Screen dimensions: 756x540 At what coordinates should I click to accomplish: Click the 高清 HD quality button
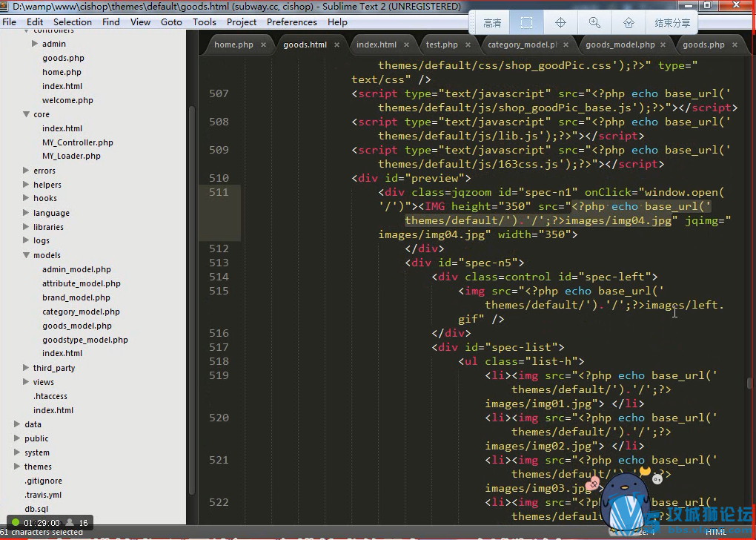point(492,23)
